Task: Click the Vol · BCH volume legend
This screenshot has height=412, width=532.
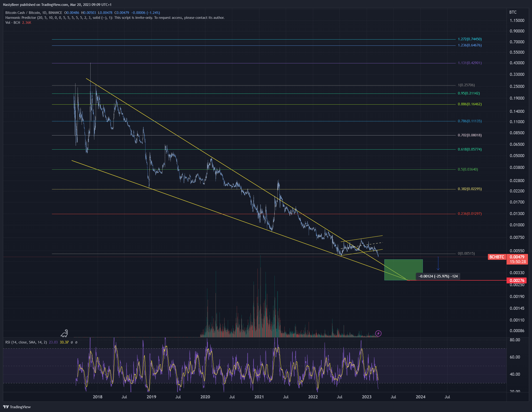Action: (13, 22)
